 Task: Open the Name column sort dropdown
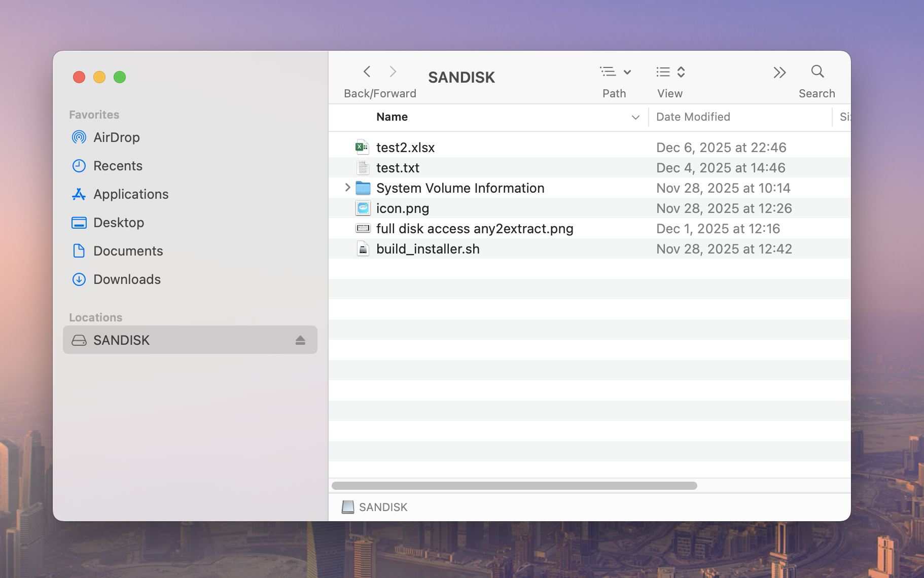coord(635,117)
